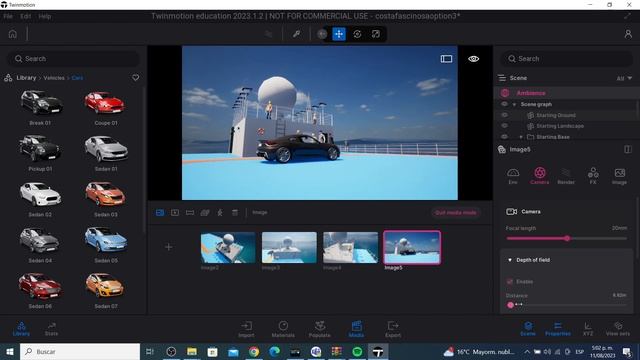Screen dimensions: 640x360
Task: Go to the Home screen icon
Action: tap(13, 34)
